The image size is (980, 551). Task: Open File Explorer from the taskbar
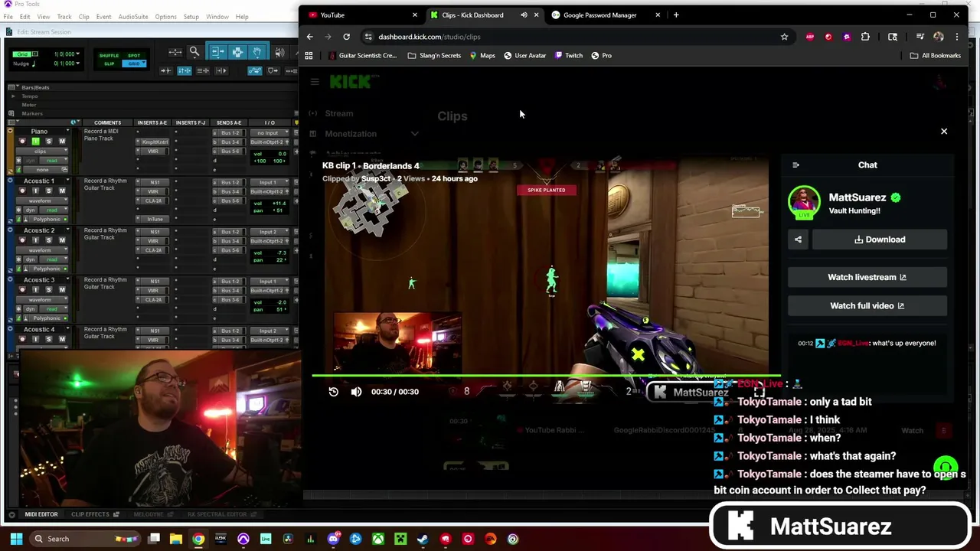point(176,539)
